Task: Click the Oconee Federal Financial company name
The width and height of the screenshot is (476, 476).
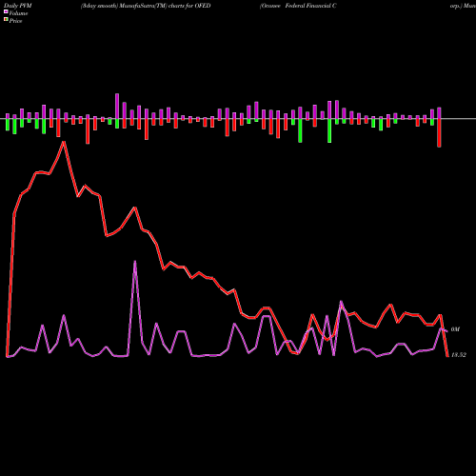Action: [x=298, y=6]
